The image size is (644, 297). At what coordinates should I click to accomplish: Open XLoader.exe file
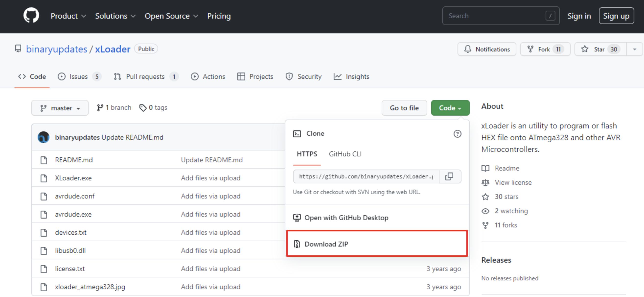(x=73, y=178)
